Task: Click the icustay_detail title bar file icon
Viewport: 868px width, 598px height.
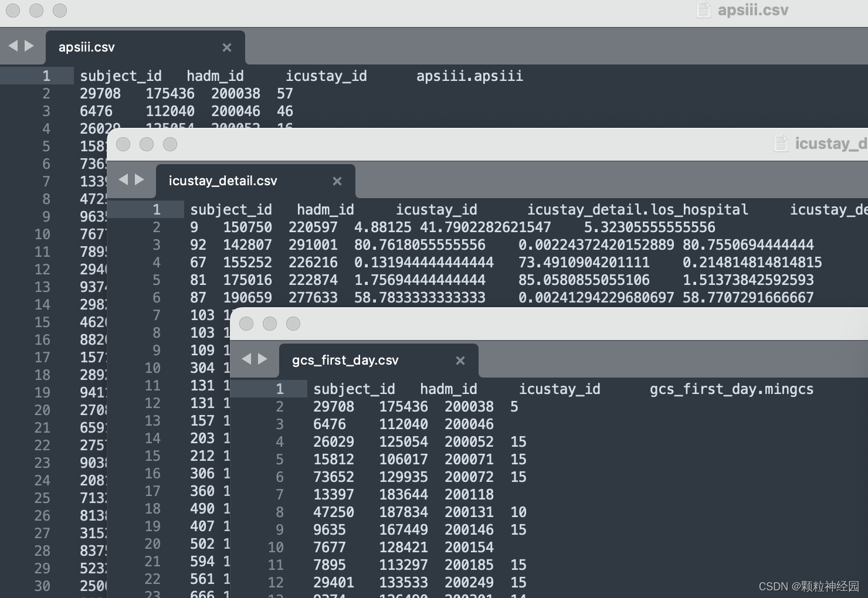Action: pyautogui.click(x=781, y=144)
